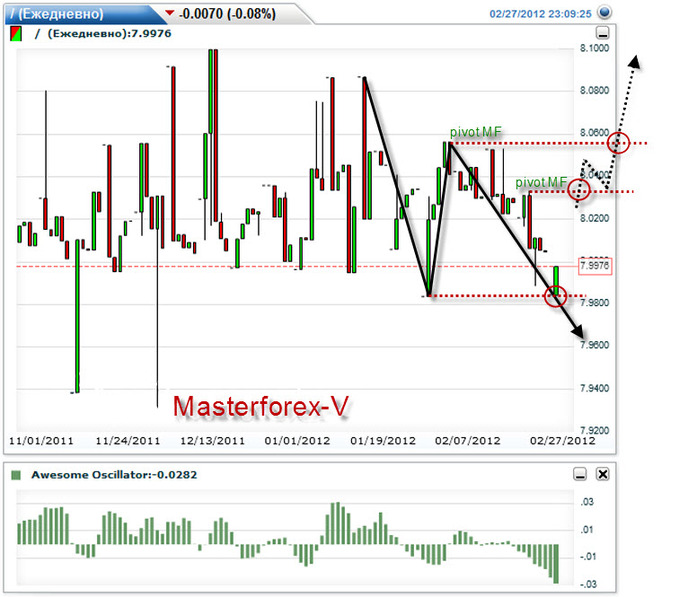This screenshot has width=688, height=597.
Task: Click the red-green candlestick chart icon
Action: tap(15, 33)
